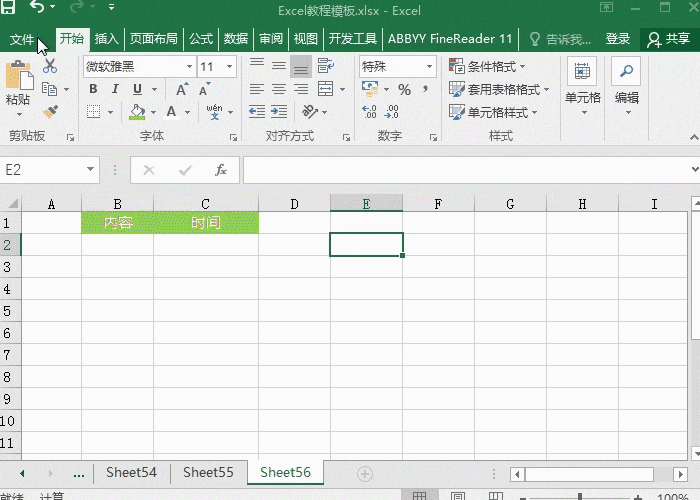Open the font size dropdown showing 11
The width and height of the screenshot is (700, 500).
pos(229,67)
